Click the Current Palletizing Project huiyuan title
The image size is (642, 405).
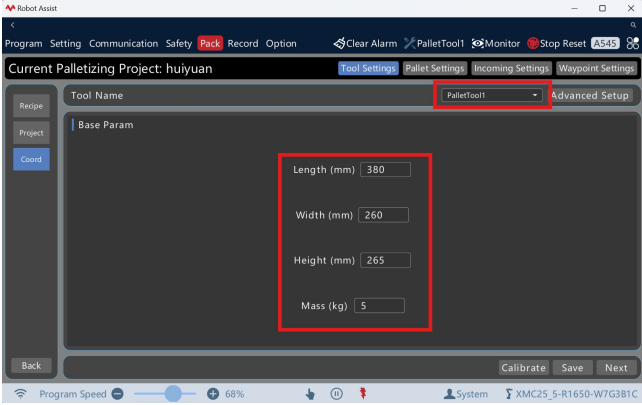click(x=110, y=68)
